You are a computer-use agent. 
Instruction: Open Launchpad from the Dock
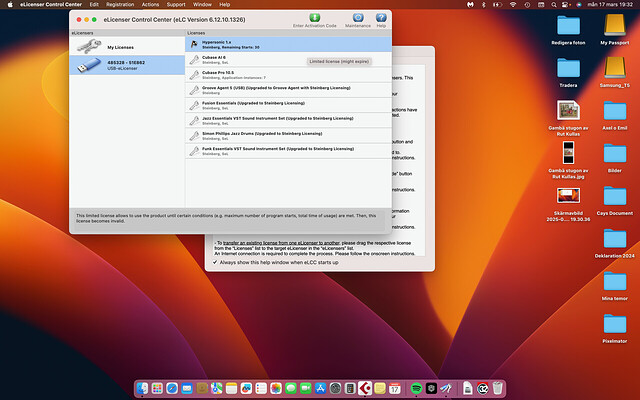coord(157,388)
